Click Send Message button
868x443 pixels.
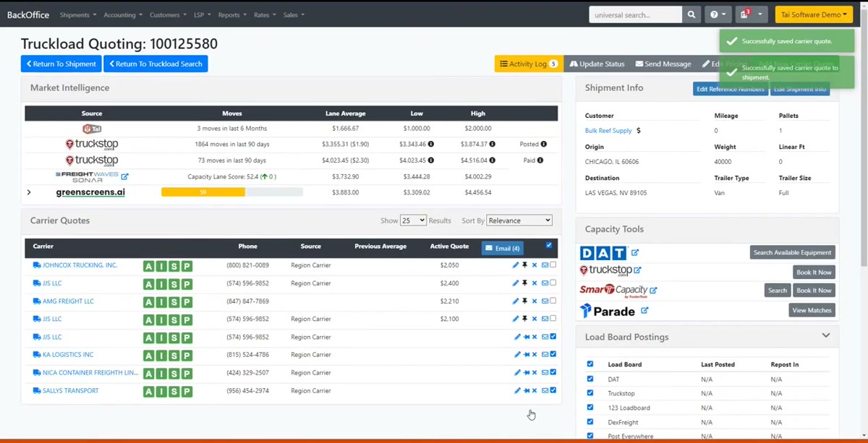(663, 64)
